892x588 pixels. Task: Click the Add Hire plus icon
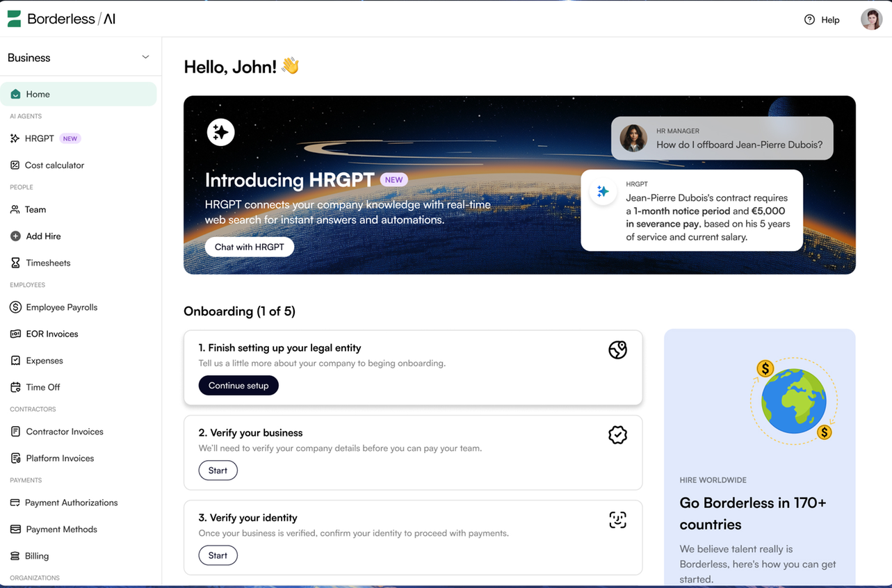point(15,236)
